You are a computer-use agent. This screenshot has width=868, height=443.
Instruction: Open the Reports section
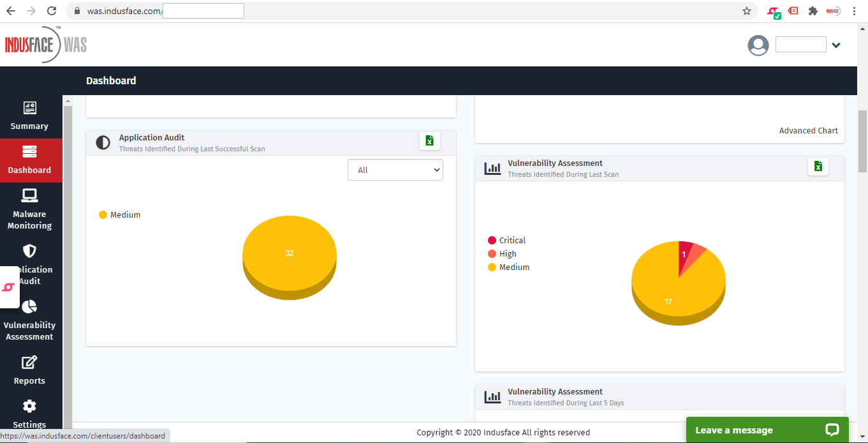tap(29, 370)
